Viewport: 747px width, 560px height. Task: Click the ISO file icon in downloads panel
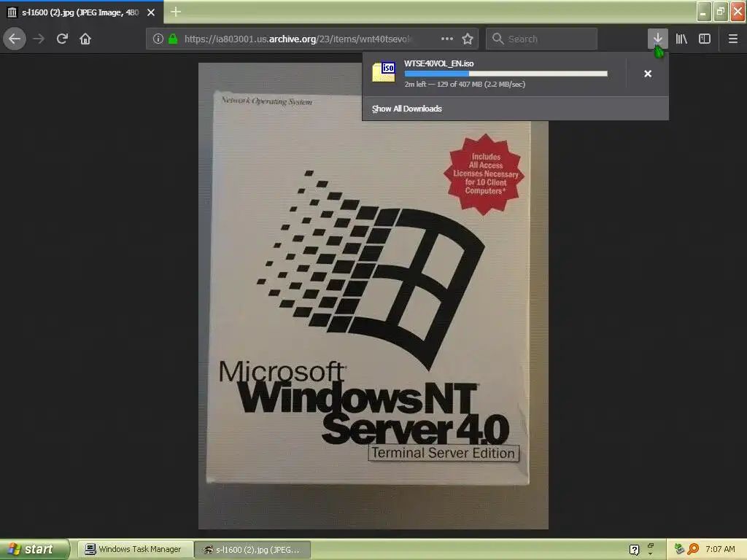[x=384, y=72]
